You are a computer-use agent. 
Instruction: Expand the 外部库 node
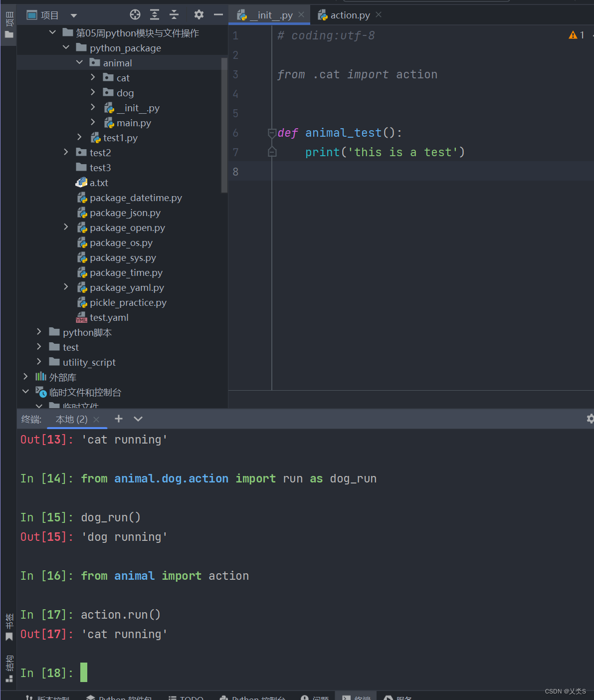pyautogui.click(x=25, y=377)
